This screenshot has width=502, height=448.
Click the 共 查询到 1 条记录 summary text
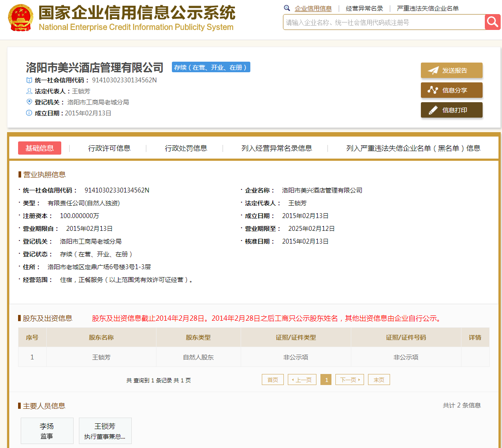click(x=159, y=380)
